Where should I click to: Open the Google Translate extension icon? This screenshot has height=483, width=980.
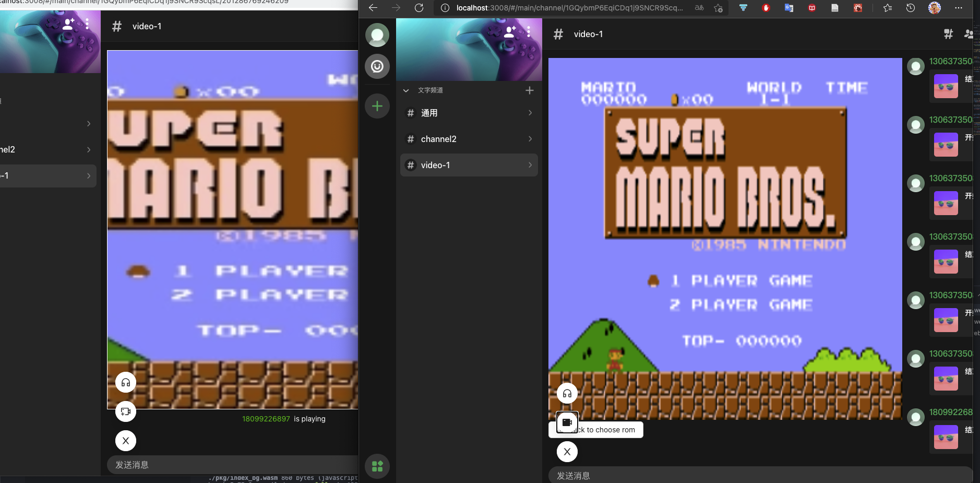(789, 8)
